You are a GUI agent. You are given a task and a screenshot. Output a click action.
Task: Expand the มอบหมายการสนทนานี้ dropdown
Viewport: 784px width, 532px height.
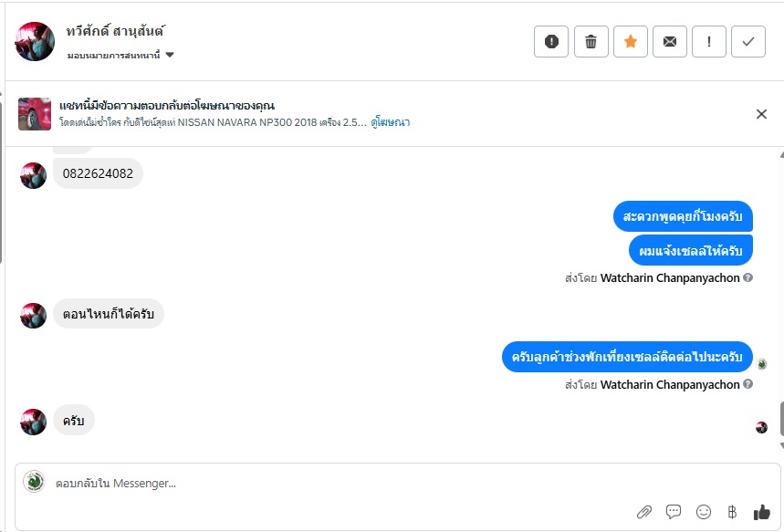170,55
